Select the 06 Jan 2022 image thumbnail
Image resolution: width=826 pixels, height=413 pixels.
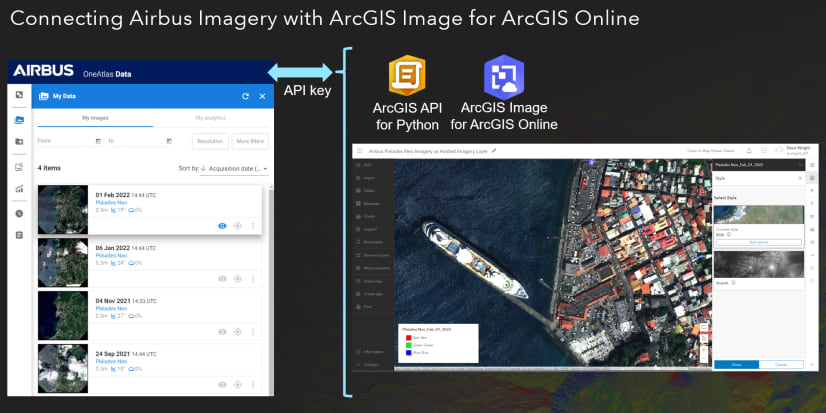pyautogui.click(x=63, y=262)
